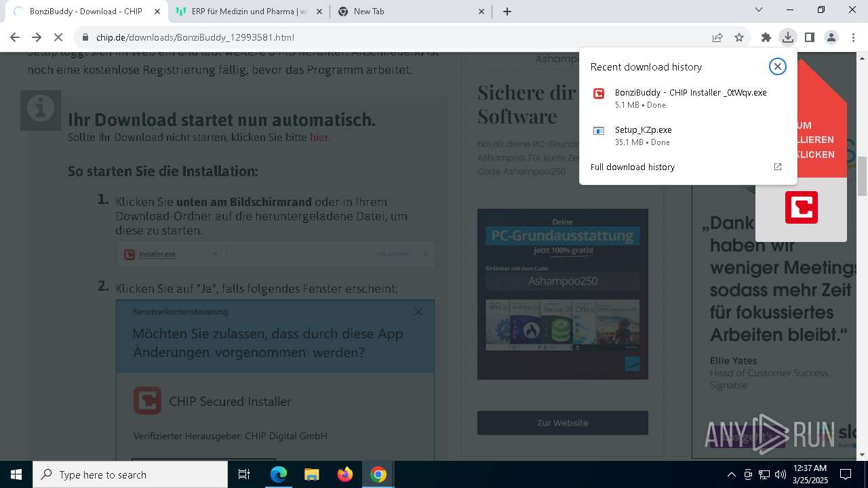This screenshot has width=868, height=488.
Task: Click the CHIP Secured Installer logo
Action: click(147, 401)
